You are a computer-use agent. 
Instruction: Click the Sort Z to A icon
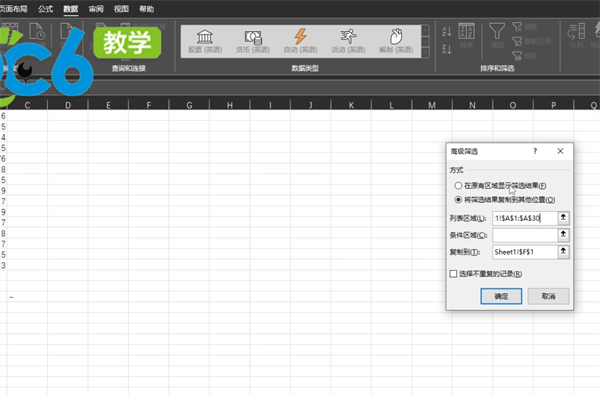coord(447,49)
